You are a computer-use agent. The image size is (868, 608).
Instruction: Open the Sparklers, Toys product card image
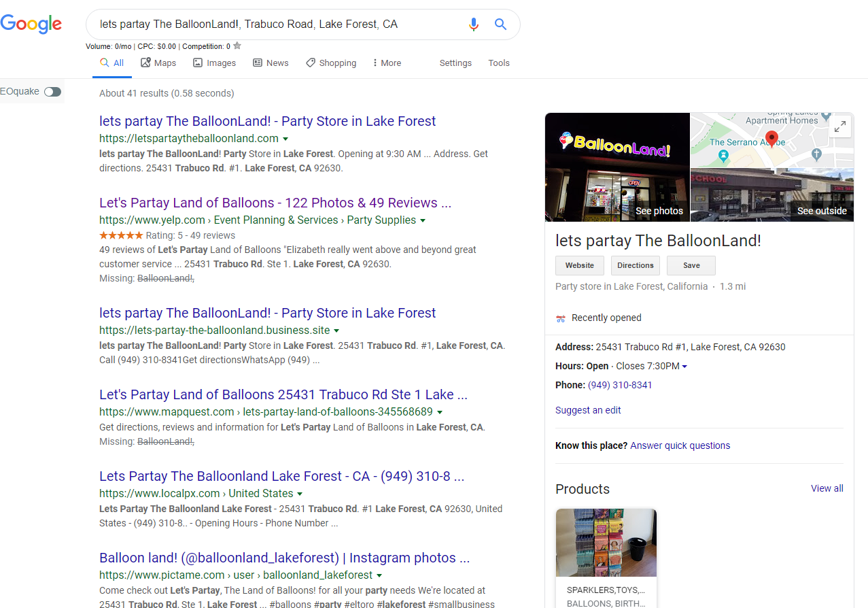pos(606,543)
